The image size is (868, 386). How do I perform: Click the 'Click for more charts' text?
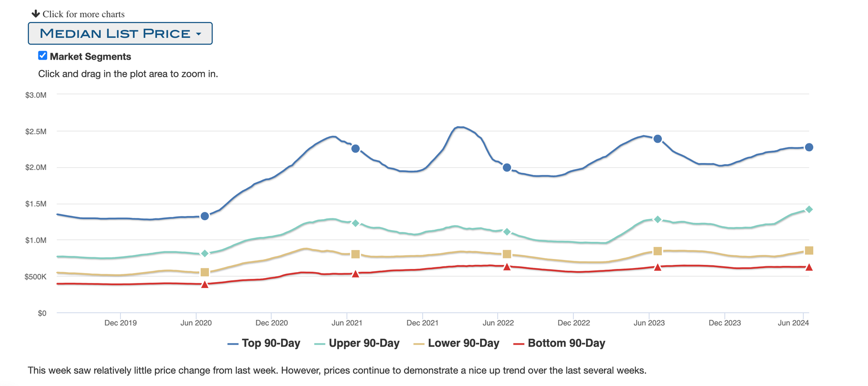(84, 14)
